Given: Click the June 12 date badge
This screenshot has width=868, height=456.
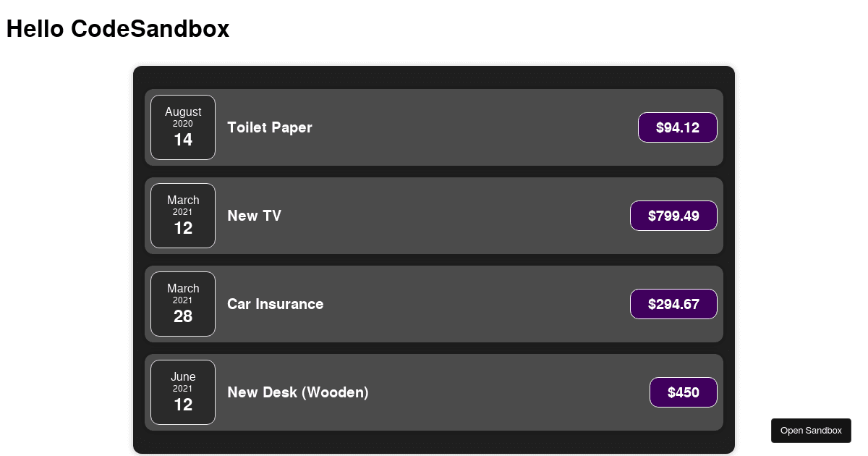Looking at the screenshot, I should tap(183, 392).
